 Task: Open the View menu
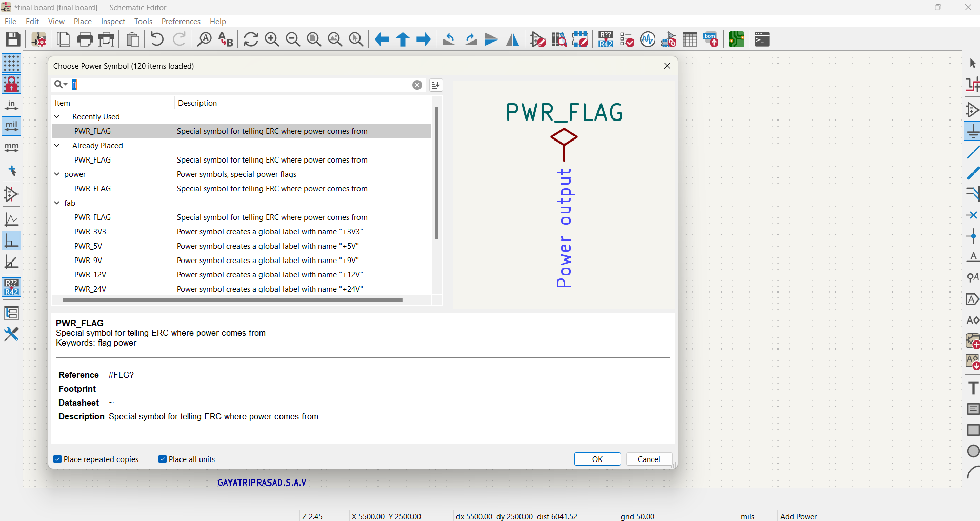coord(56,22)
